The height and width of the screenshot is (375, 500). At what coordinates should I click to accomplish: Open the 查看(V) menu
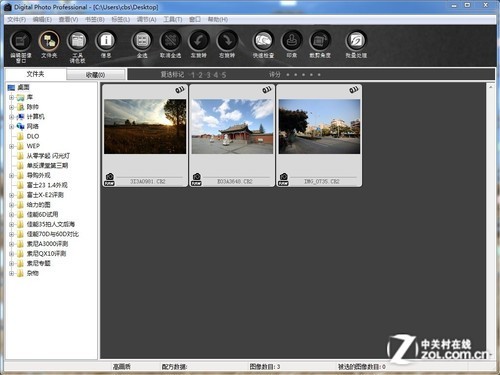(x=68, y=19)
